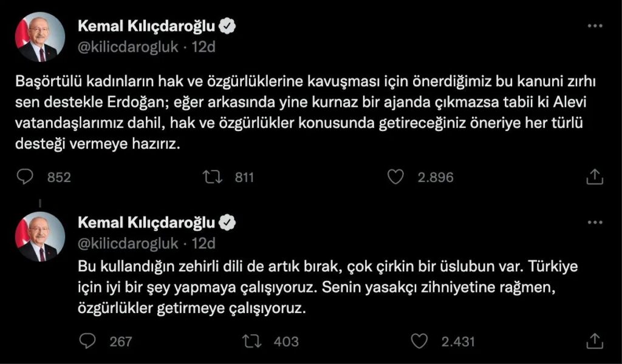
Task: Like the first tweet with 2.896 likes
Action: click(x=396, y=177)
